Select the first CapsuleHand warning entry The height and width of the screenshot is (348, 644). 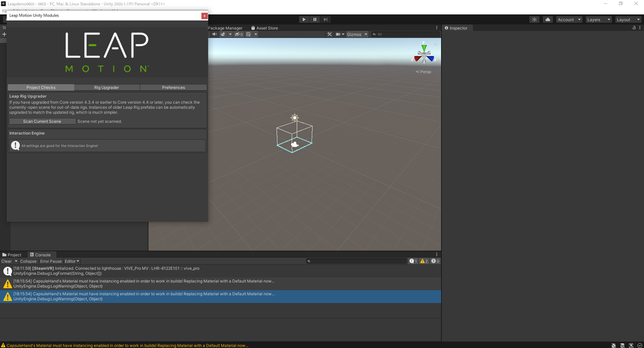[x=220, y=284]
